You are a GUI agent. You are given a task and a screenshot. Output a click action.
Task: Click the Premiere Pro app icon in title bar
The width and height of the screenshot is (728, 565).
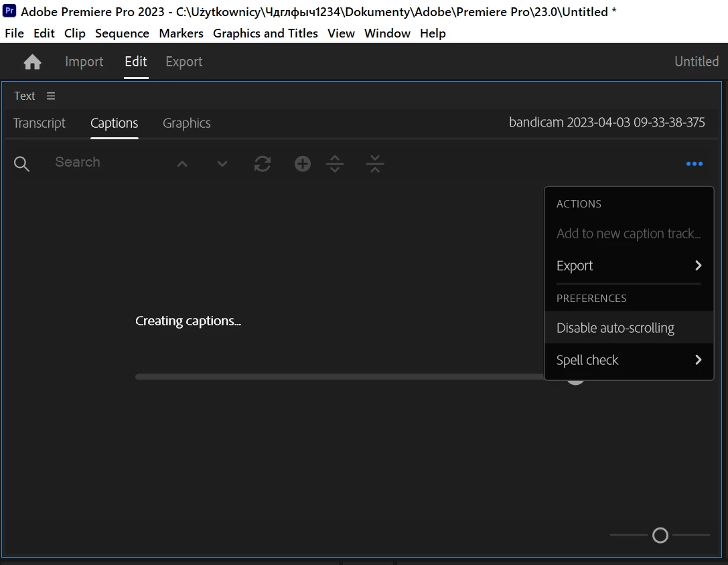(9, 11)
